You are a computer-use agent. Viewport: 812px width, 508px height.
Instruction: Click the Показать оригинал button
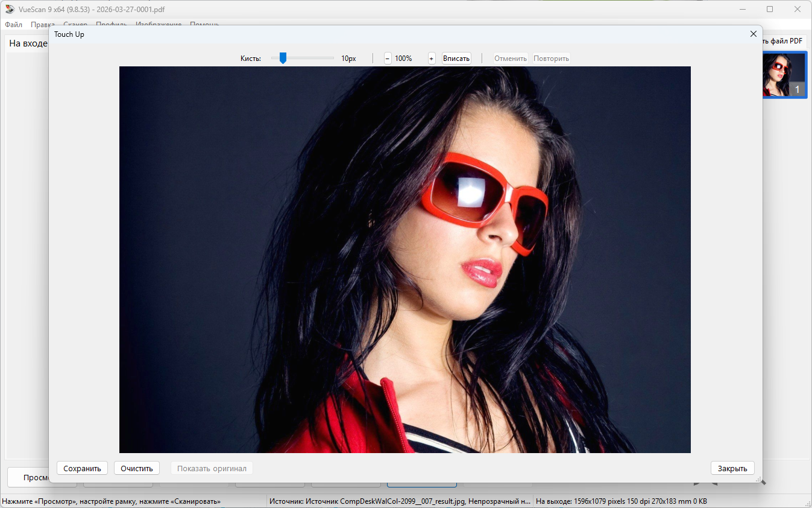pos(212,468)
